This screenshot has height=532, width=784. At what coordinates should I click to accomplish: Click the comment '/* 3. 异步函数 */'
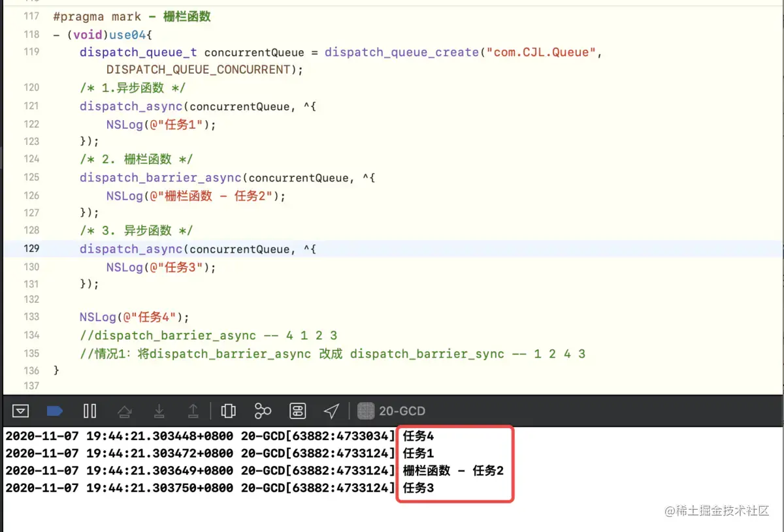click(137, 230)
